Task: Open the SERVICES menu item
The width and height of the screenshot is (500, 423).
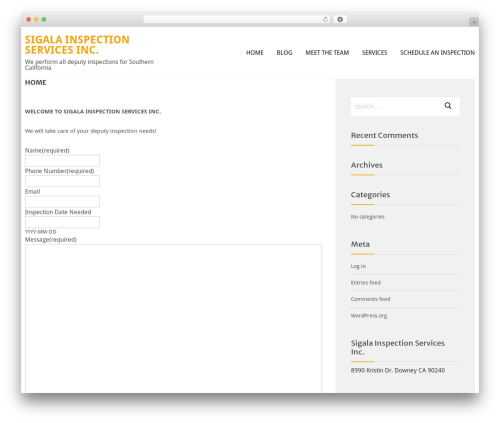Action: [x=374, y=53]
